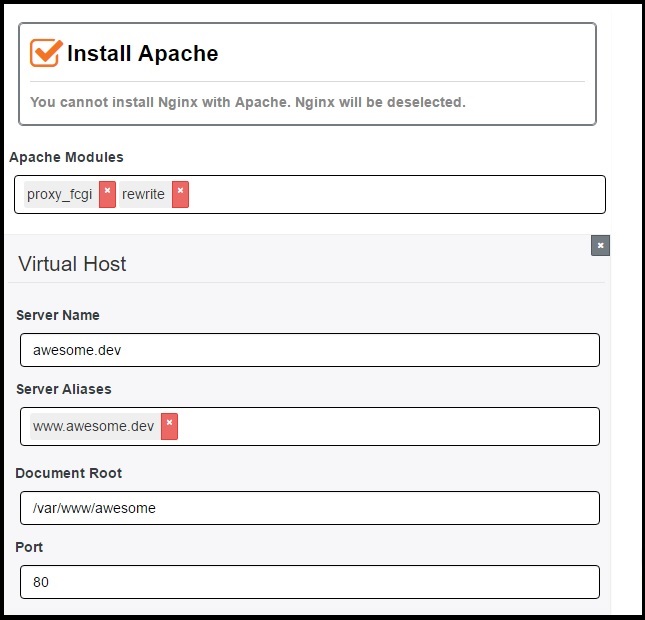
Task: Remove the rewrite module tag
Action: coord(180,194)
